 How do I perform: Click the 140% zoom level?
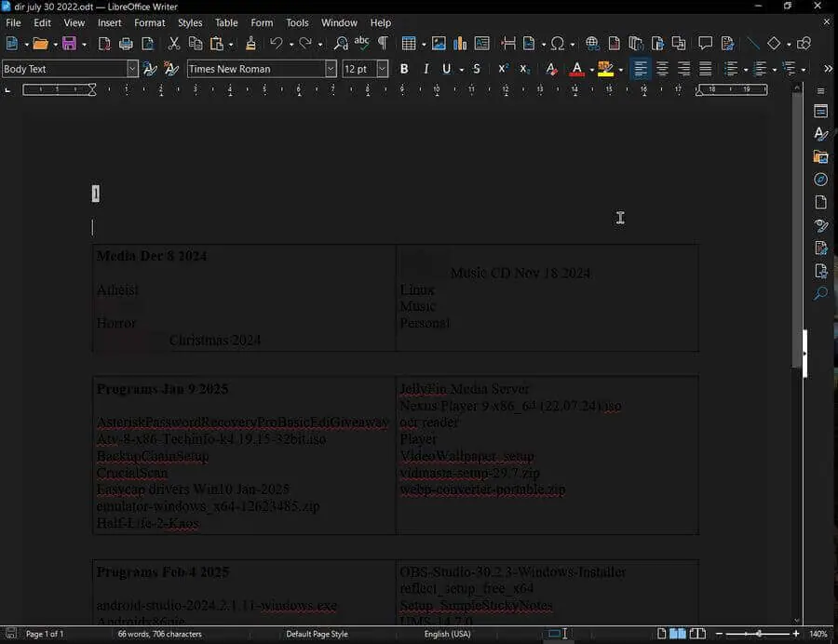pyautogui.click(x=818, y=634)
